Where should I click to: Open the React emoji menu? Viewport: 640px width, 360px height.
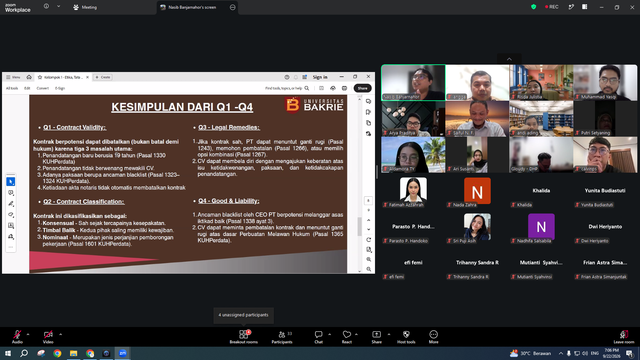click(x=347, y=336)
